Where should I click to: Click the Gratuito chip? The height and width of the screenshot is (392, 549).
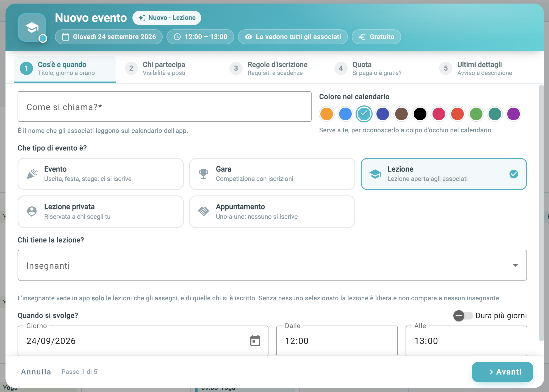[376, 37]
